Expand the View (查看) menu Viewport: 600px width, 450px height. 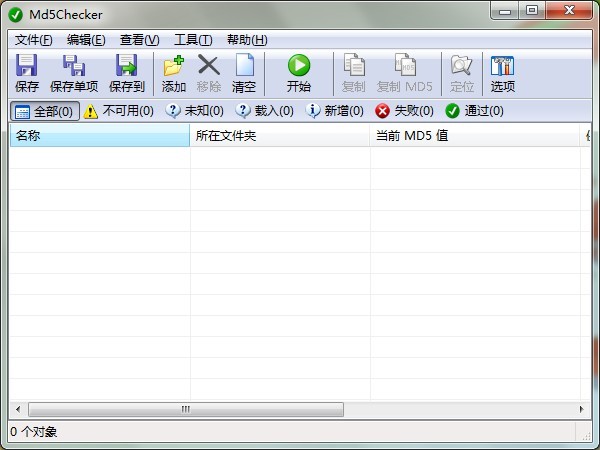point(139,40)
